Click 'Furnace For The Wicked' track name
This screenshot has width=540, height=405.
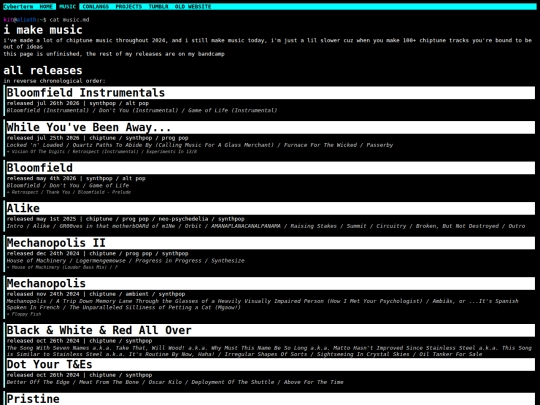click(x=320, y=145)
